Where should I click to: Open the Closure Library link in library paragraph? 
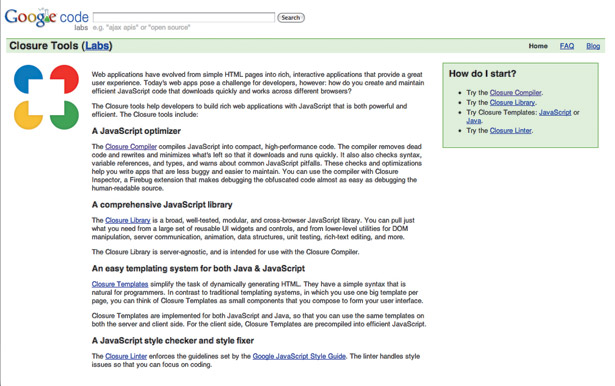pyautogui.click(x=128, y=220)
